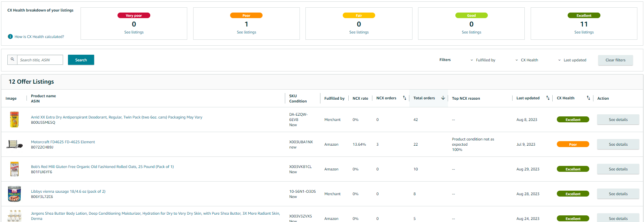Open How is CX Health calculated link
Image resolution: width=644 pixels, height=222 pixels.
click(x=39, y=37)
